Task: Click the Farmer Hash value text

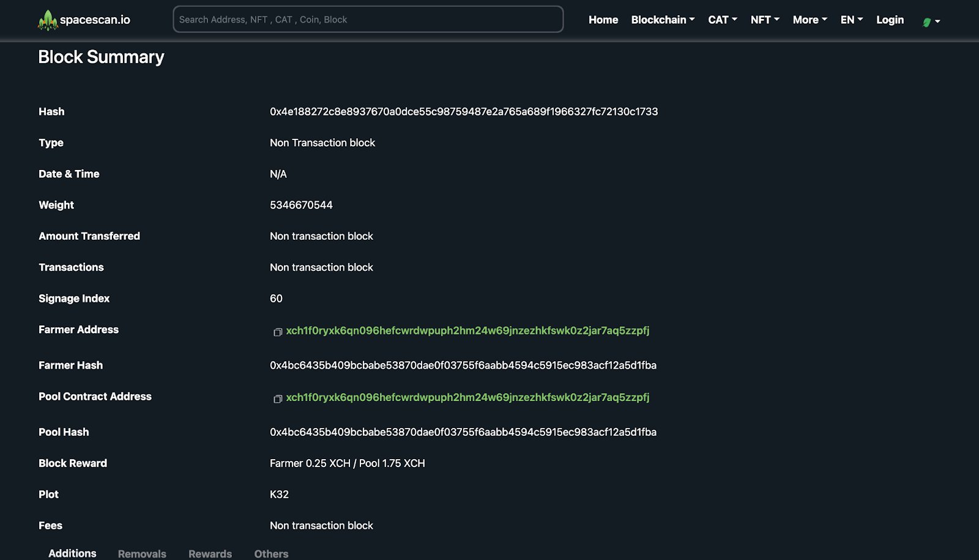Action: point(463,366)
